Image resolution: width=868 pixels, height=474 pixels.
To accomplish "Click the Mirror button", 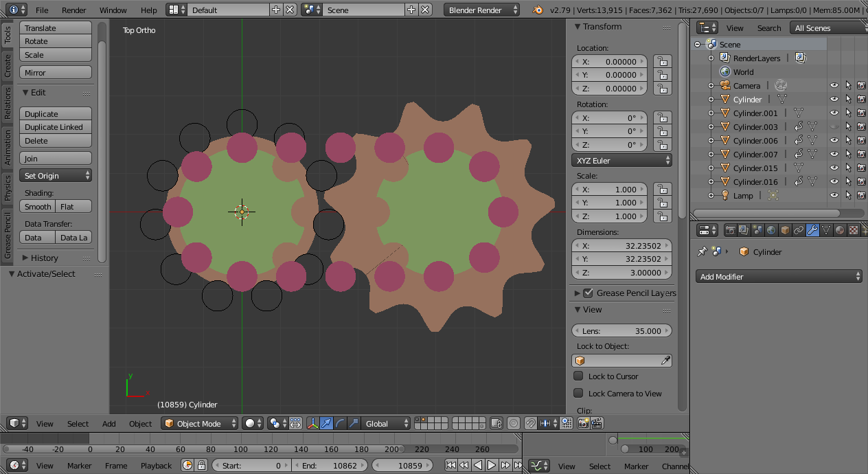I will 56,72.
